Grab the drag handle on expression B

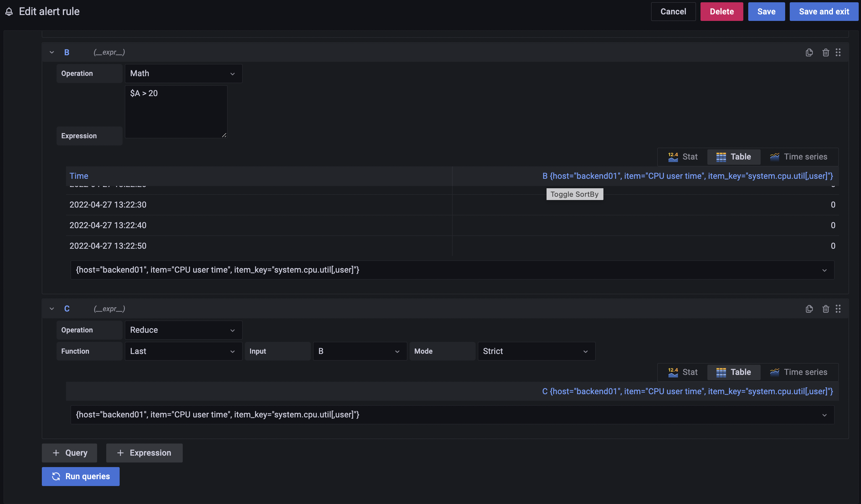click(838, 52)
